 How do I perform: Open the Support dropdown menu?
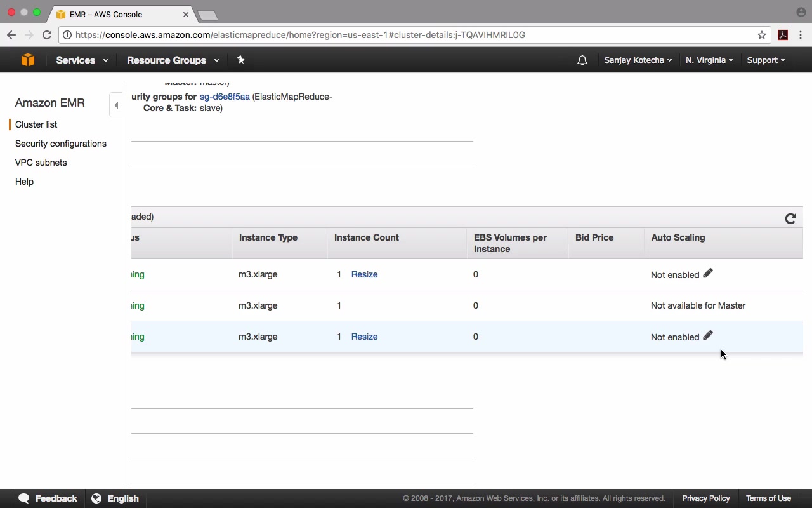[766, 60]
